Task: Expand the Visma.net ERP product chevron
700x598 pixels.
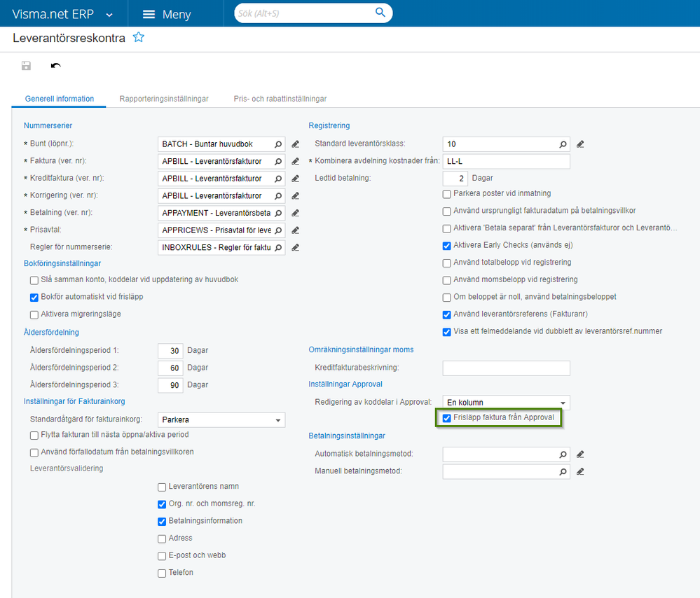Action: 109,15
